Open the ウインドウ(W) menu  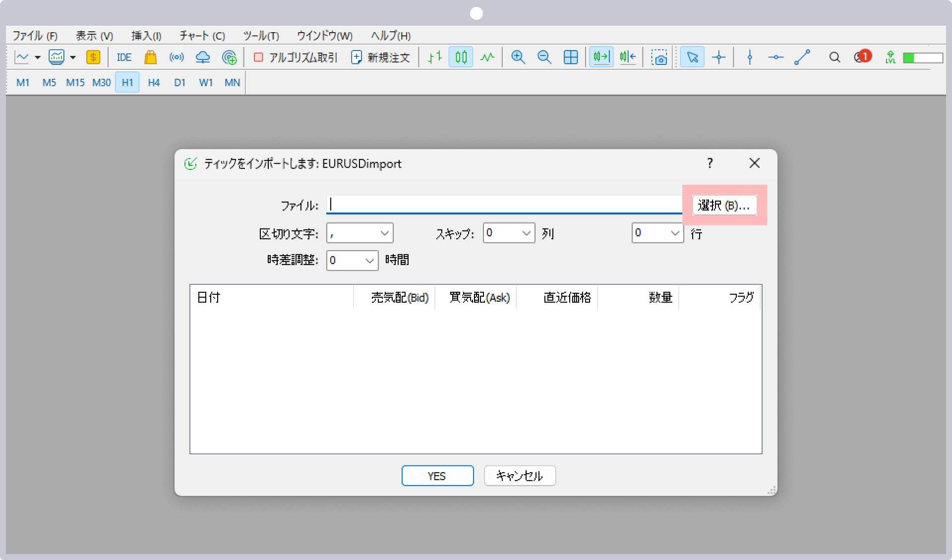(325, 36)
